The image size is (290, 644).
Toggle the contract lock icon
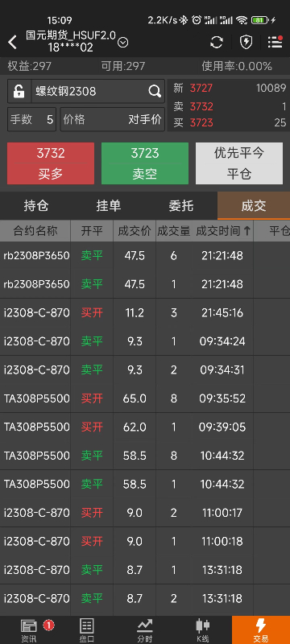19,91
